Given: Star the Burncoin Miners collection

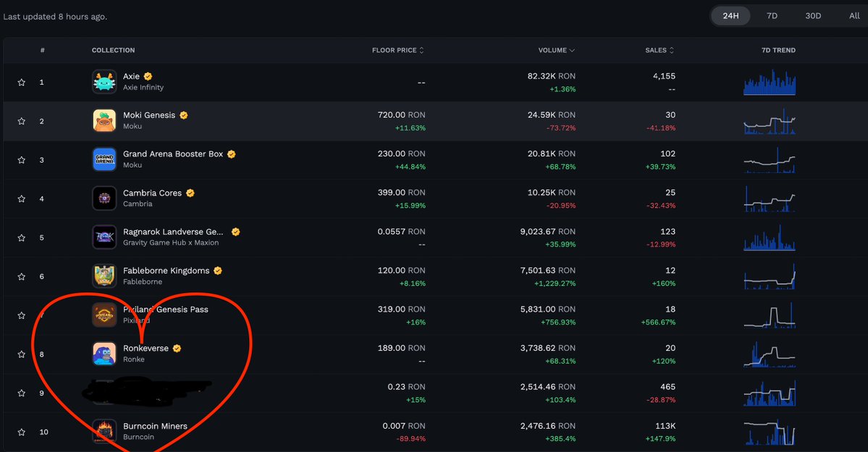Looking at the screenshot, I should point(22,432).
